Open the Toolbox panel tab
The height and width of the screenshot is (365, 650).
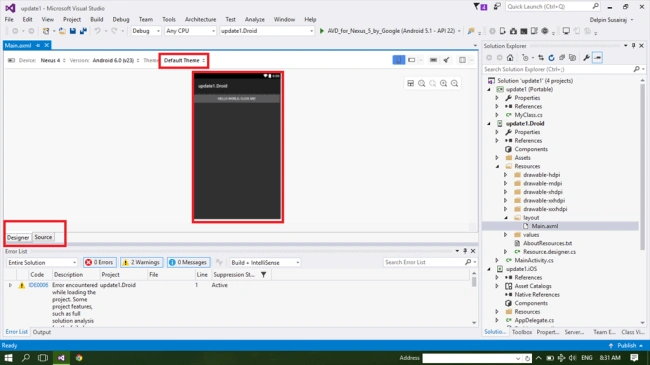coord(522,332)
